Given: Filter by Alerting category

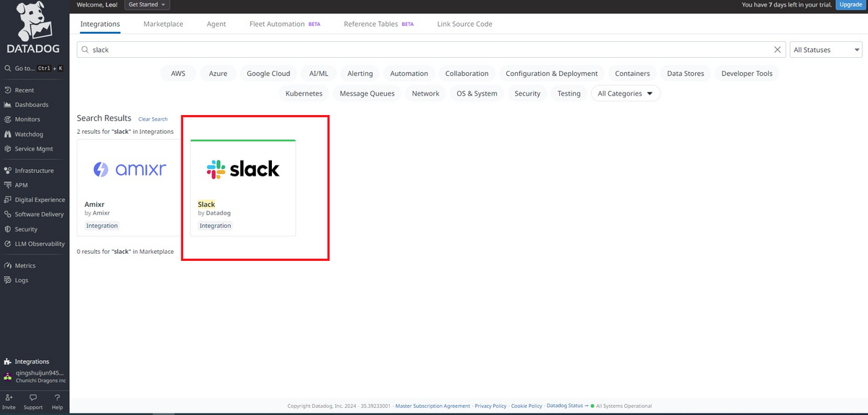Looking at the screenshot, I should 360,73.
